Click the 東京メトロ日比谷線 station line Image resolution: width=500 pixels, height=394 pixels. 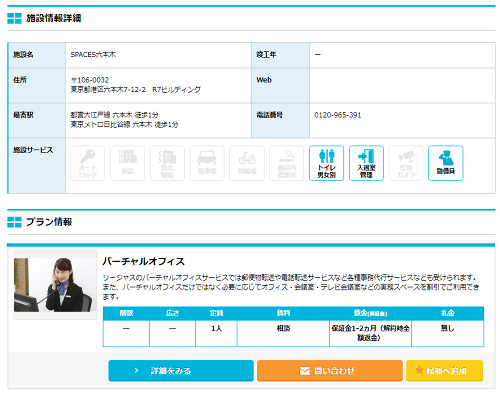click(x=124, y=124)
